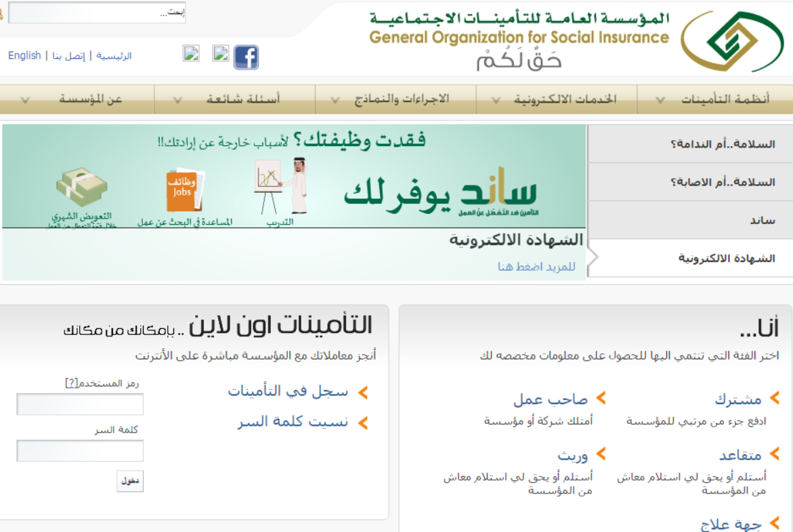Select the ساند banner tab
The image size is (793, 532).
pos(690,220)
